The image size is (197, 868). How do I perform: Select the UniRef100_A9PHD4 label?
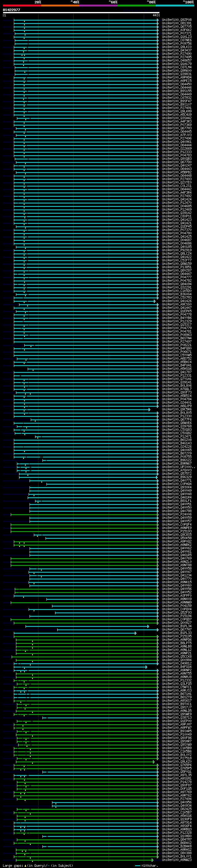(x=177, y=77)
